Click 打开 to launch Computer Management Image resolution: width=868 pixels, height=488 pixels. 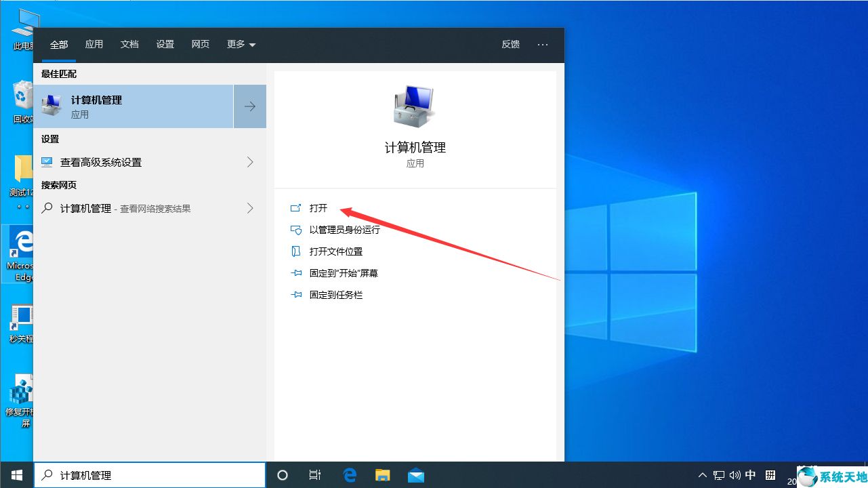tap(318, 208)
